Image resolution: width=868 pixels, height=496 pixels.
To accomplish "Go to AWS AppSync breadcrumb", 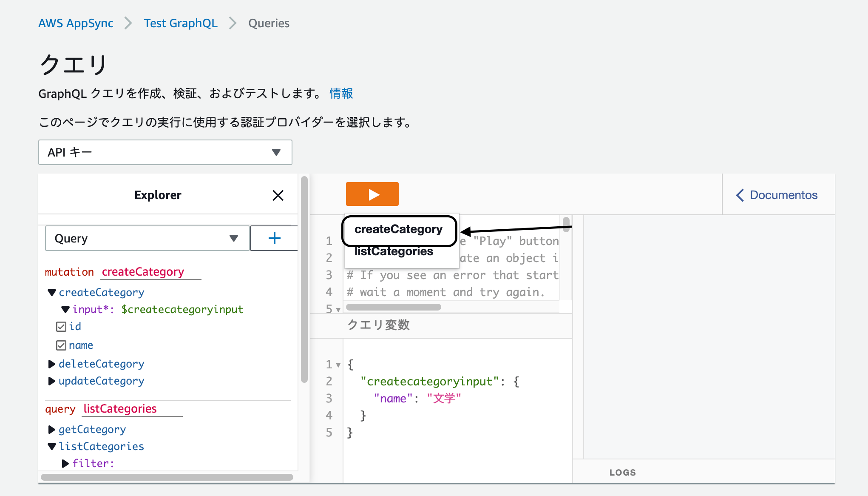I will [x=76, y=23].
